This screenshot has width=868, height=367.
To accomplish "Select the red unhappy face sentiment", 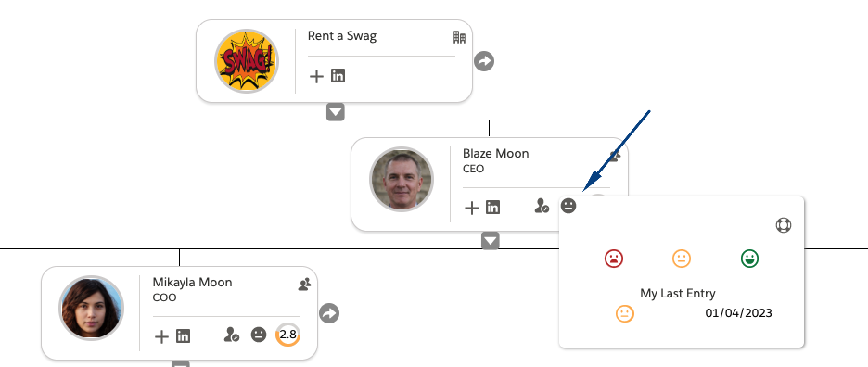I will 613,259.
